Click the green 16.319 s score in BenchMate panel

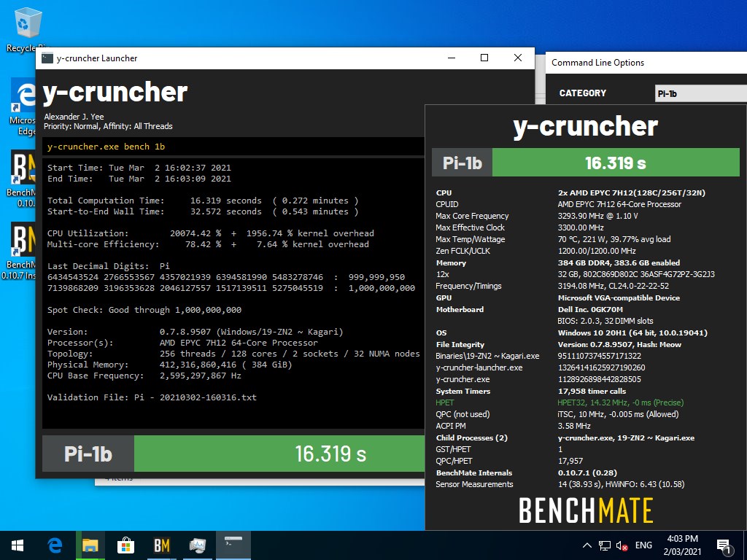tap(616, 163)
